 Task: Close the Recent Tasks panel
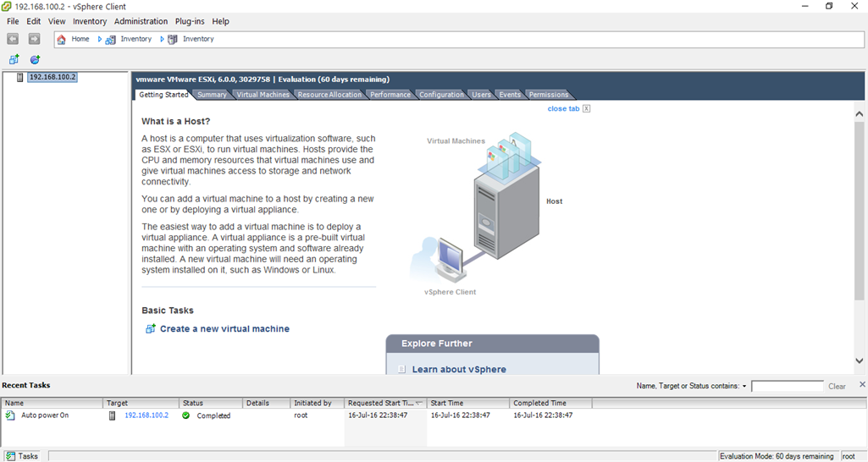tap(862, 384)
